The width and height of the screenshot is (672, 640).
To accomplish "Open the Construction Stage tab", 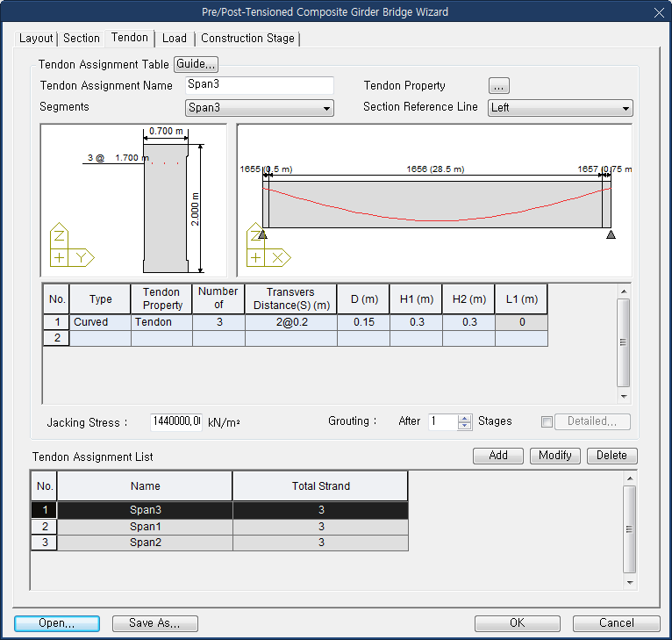I will point(247,39).
